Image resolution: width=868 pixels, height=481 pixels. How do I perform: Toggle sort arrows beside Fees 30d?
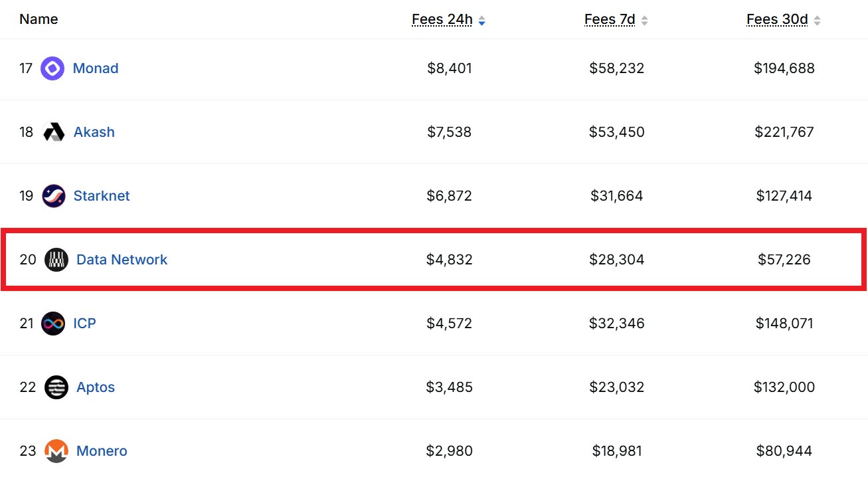point(817,21)
